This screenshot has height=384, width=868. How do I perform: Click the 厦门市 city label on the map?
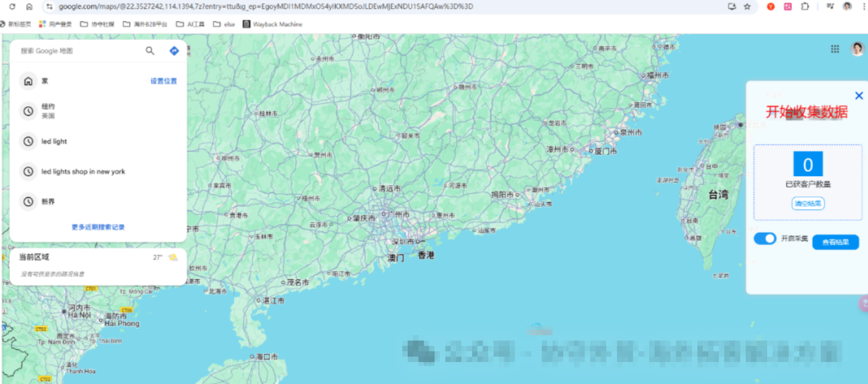[605, 151]
